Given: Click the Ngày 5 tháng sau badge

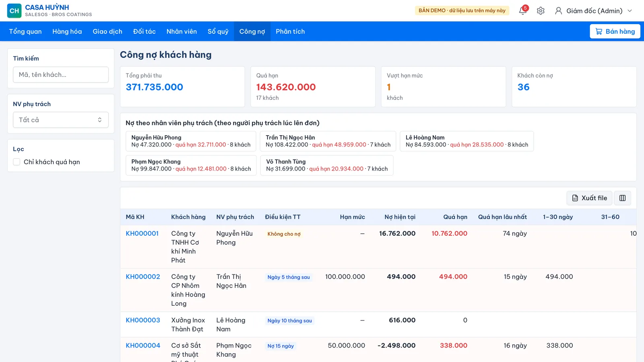Looking at the screenshot, I should (289, 278).
